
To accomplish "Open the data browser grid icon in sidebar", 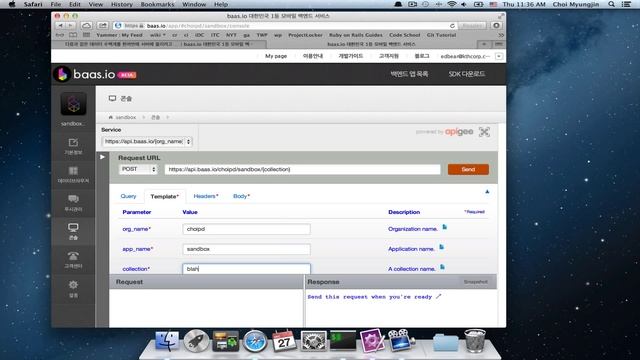I will tap(73, 171).
